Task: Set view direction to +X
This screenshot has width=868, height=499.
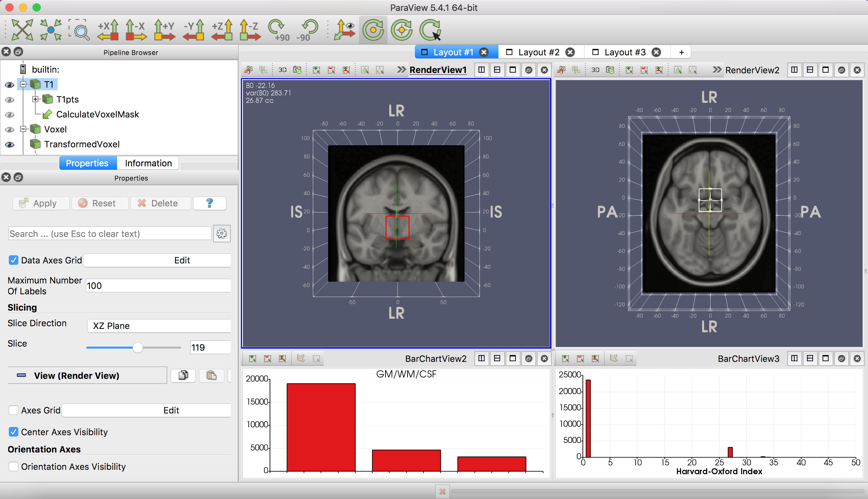Action: [108, 30]
